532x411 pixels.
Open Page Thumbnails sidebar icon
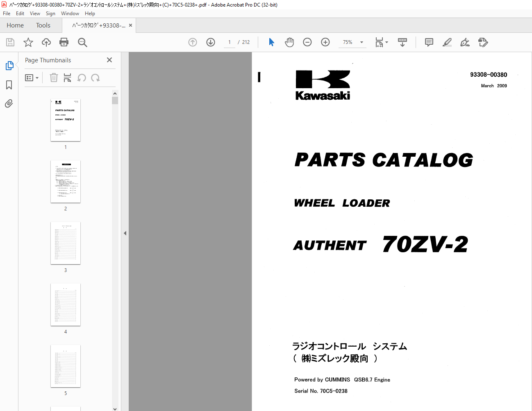tap(9, 66)
